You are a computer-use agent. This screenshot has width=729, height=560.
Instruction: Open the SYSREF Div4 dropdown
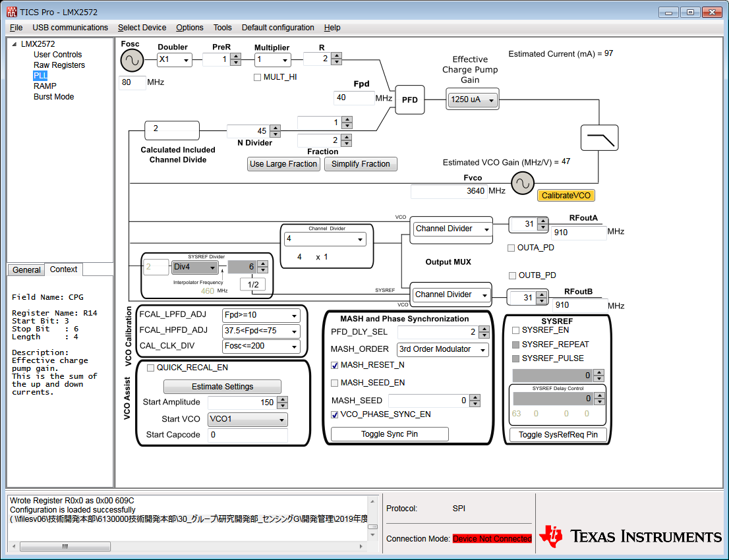(x=195, y=267)
